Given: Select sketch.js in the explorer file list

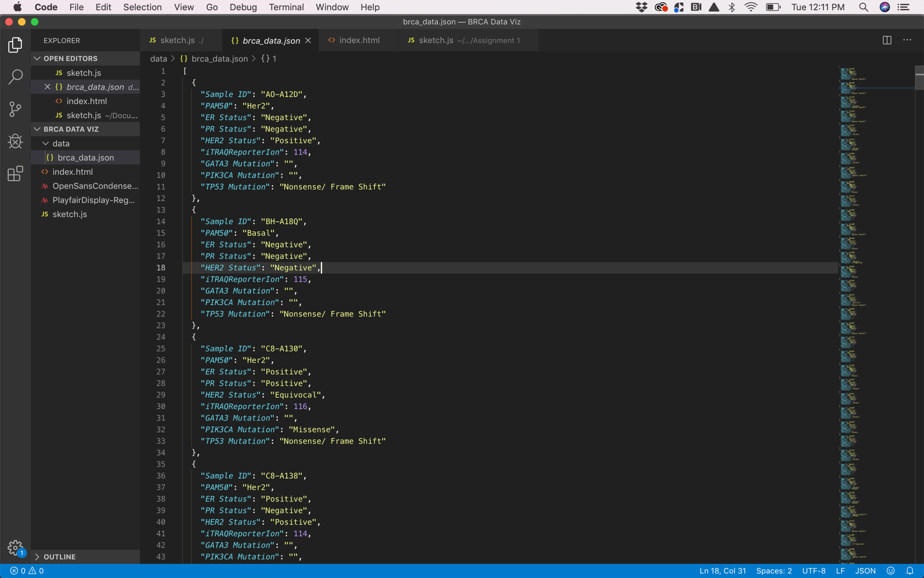Looking at the screenshot, I should point(70,214).
